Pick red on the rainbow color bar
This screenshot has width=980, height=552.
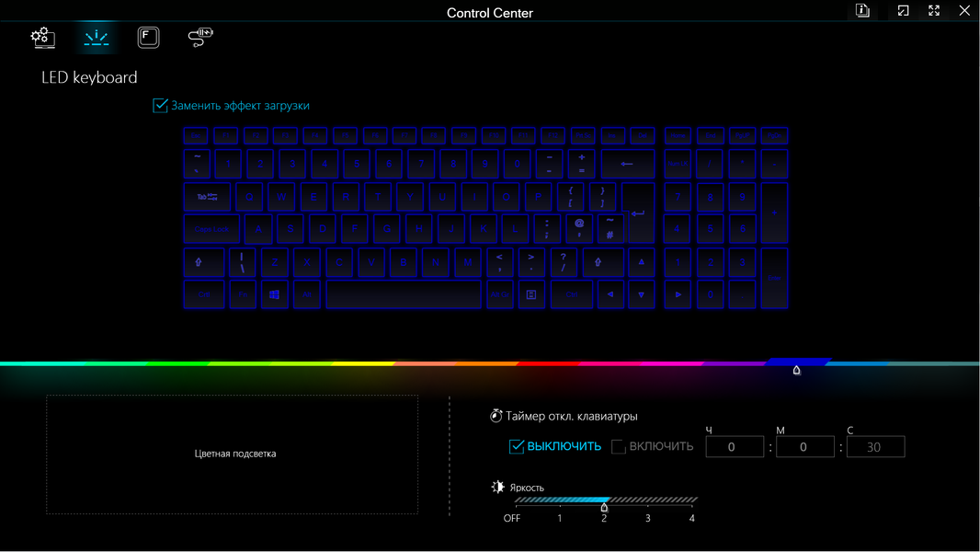pos(542,363)
